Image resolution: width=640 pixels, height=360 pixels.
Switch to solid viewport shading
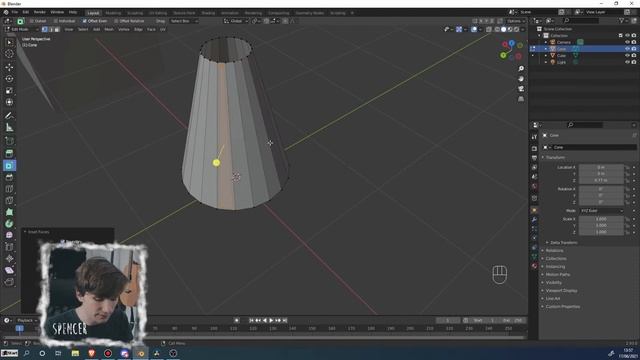click(504, 29)
